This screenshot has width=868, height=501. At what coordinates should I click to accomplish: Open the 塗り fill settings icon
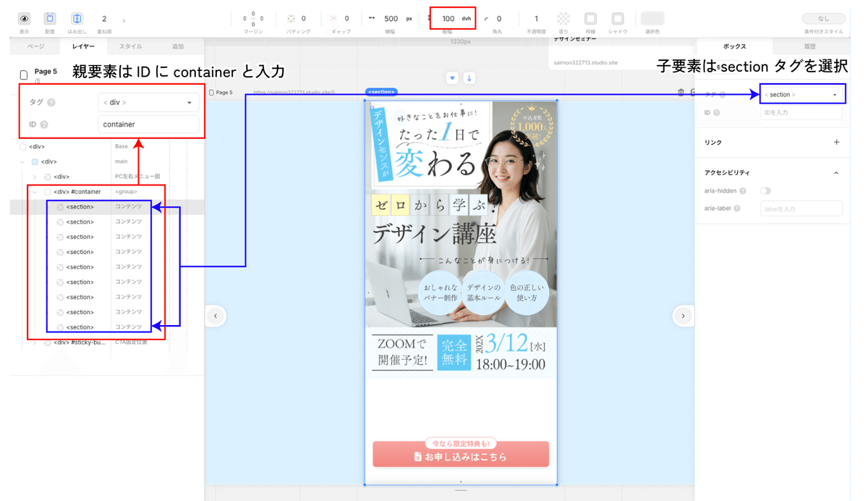563,16
